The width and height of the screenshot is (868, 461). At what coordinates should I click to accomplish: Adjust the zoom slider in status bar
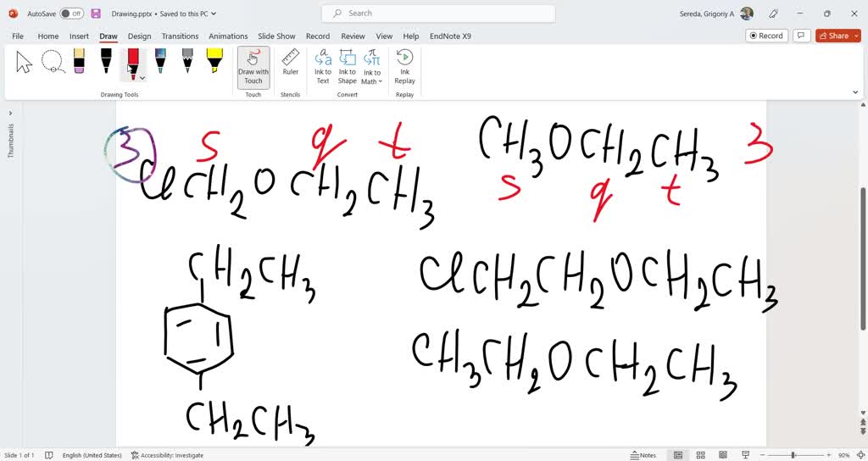click(x=793, y=455)
